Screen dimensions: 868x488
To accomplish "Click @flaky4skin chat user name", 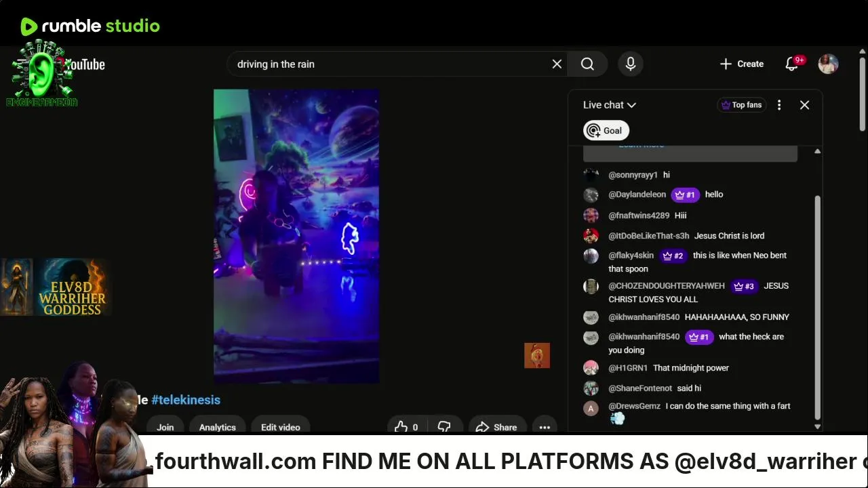I will tap(631, 256).
